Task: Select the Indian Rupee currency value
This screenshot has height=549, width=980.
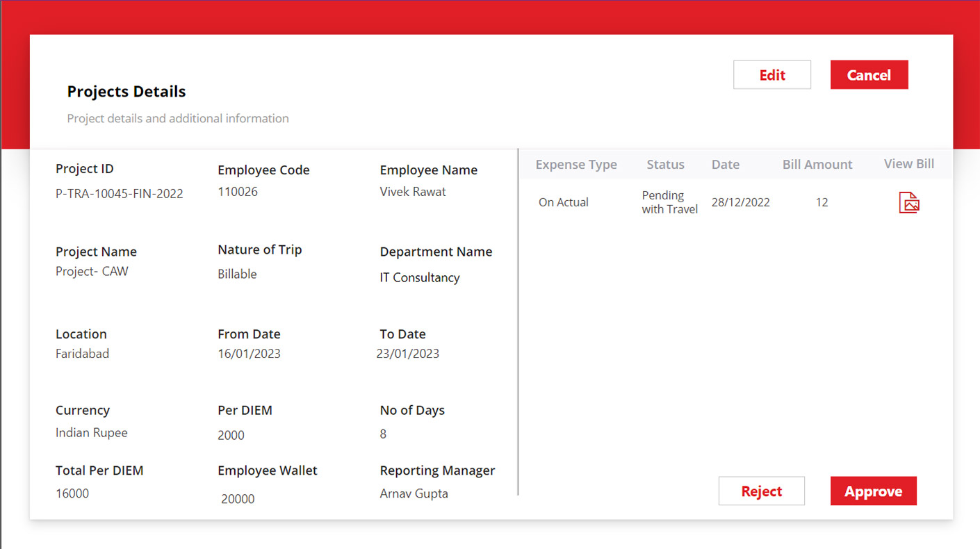Action: tap(92, 433)
